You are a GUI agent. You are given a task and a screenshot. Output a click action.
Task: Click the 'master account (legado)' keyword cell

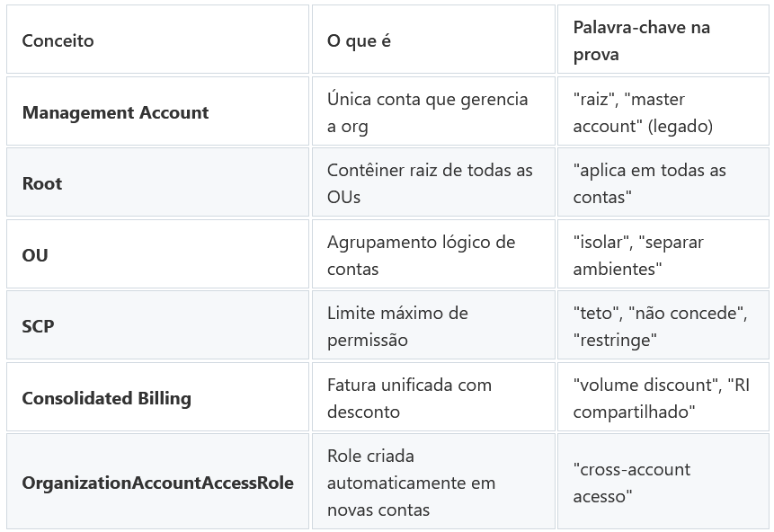click(x=663, y=111)
